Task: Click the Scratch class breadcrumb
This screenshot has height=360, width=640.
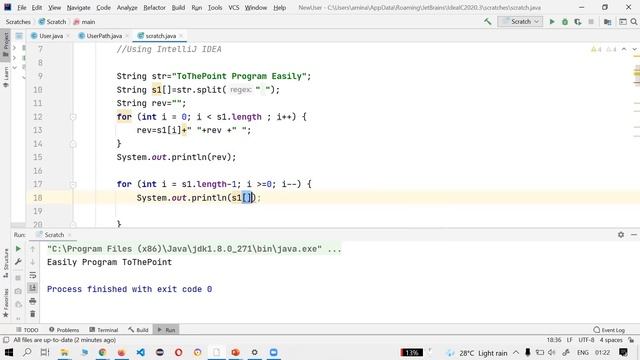Action: pos(52,22)
